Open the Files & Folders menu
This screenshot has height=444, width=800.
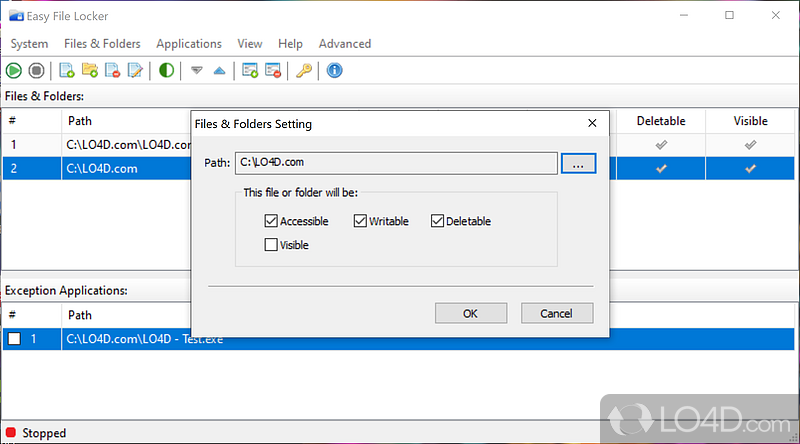coord(102,44)
